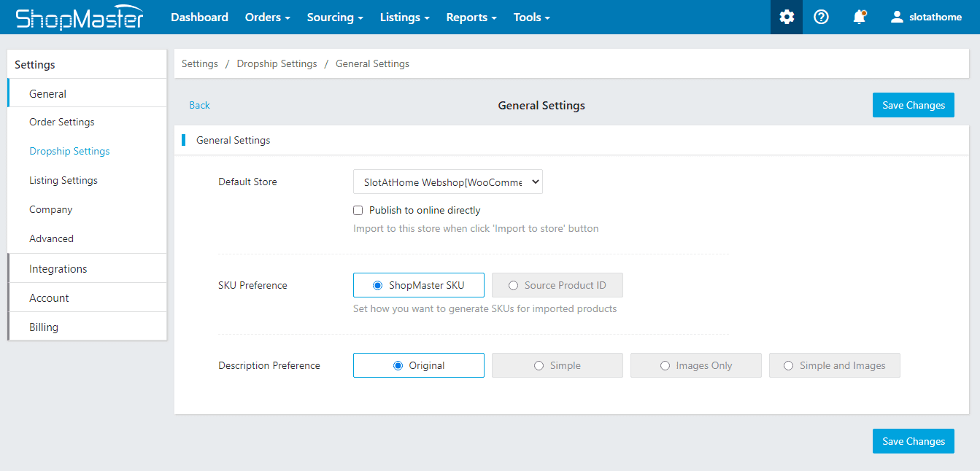Expand the Sourcing menu

click(334, 17)
